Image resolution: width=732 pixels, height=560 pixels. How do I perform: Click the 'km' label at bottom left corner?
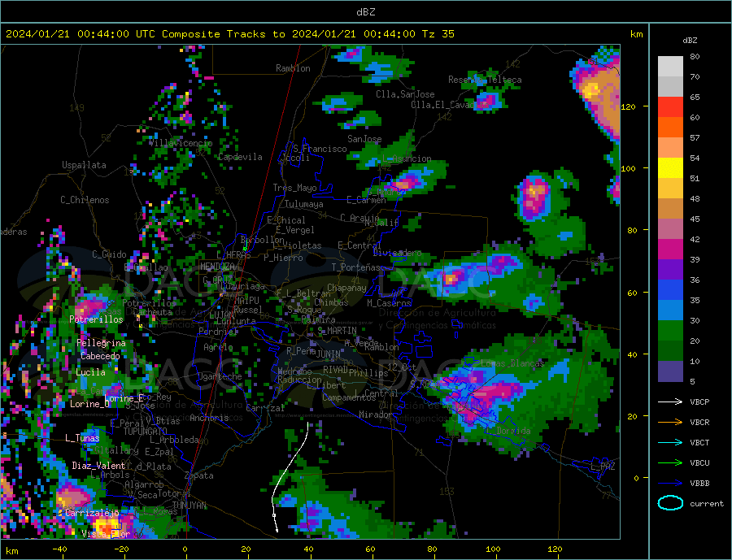12,551
